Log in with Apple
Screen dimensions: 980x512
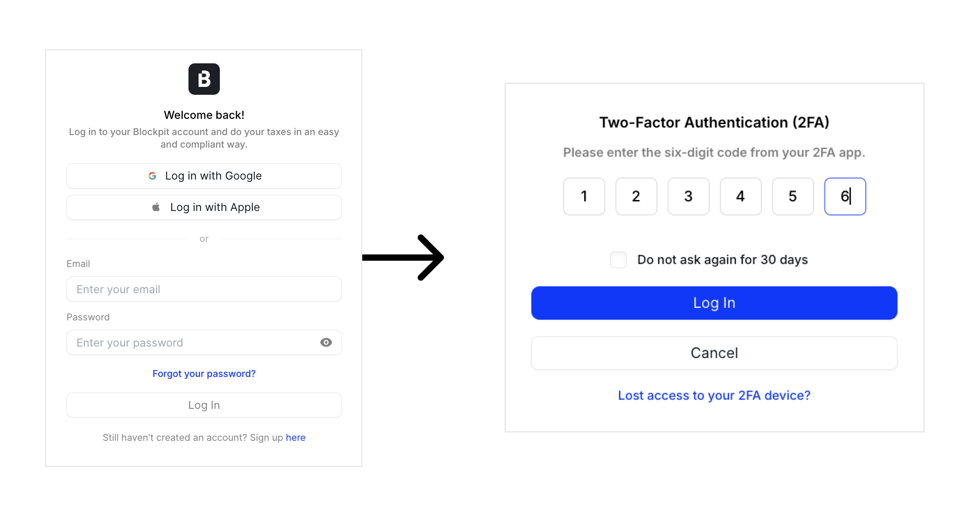pyautogui.click(x=204, y=207)
